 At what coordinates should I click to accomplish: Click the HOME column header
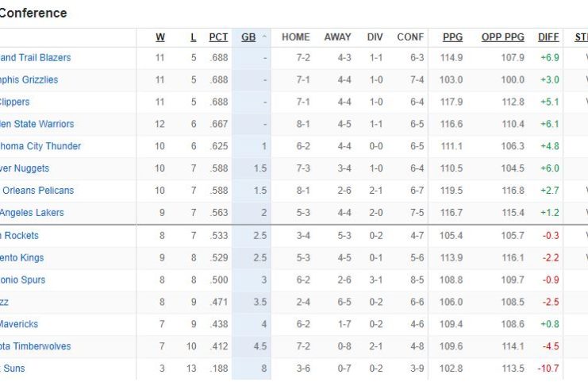[x=296, y=37]
